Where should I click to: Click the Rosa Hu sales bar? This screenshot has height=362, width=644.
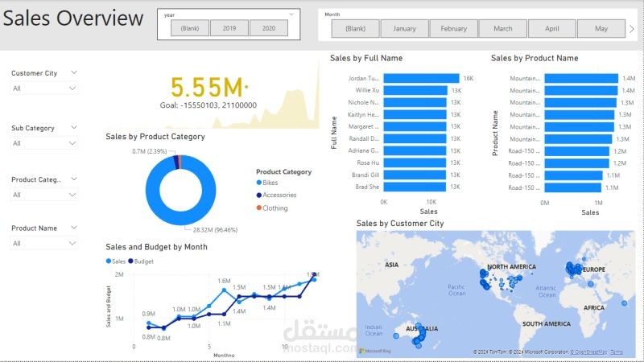tap(415, 163)
